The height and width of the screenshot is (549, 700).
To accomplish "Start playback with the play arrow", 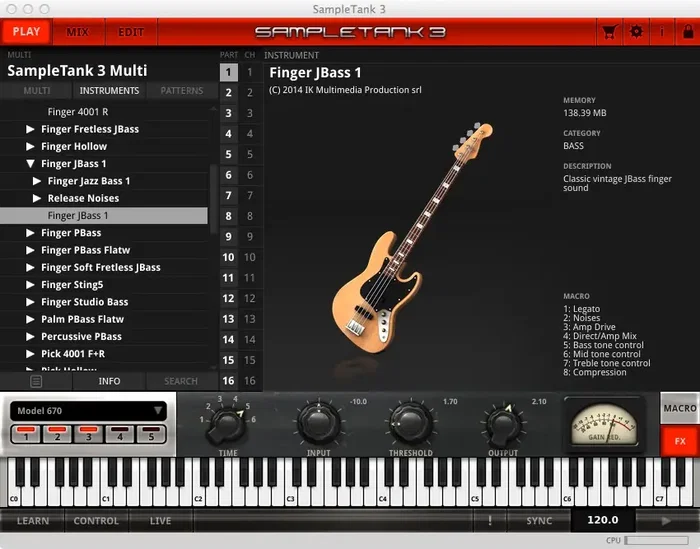I will (666, 520).
